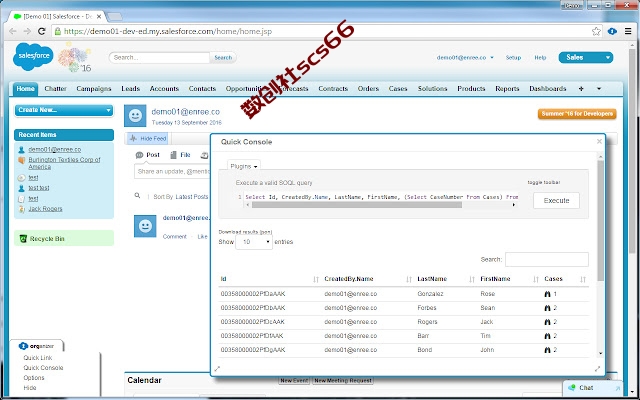Screen dimensions: 640x400
Task: Click the plus All Tabs button
Action: [581, 89]
